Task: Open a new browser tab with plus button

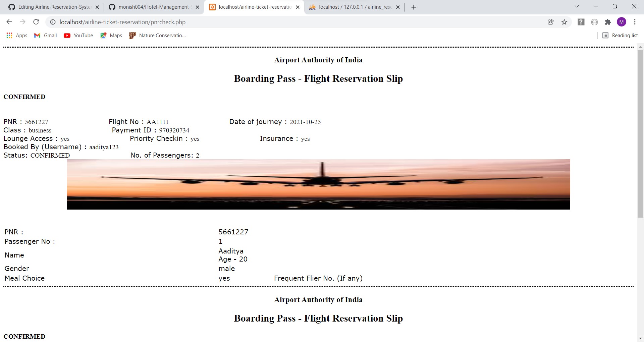Action: 414,7
